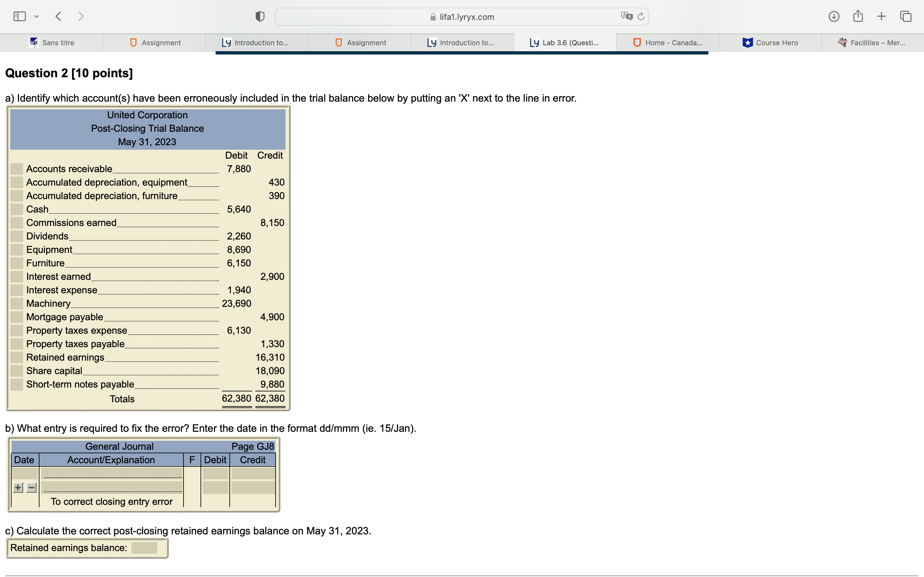Switch to the Course Hero tab
The image size is (924, 577).
click(x=770, y=43)
